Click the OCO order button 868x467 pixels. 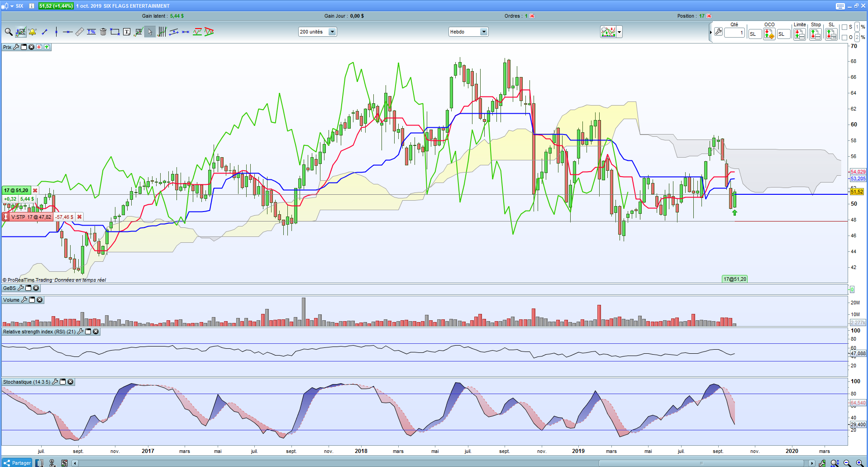(769, 34)
